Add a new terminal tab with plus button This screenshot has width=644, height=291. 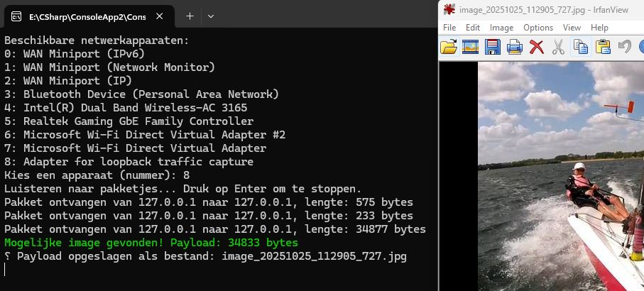[x=190, y=16]
